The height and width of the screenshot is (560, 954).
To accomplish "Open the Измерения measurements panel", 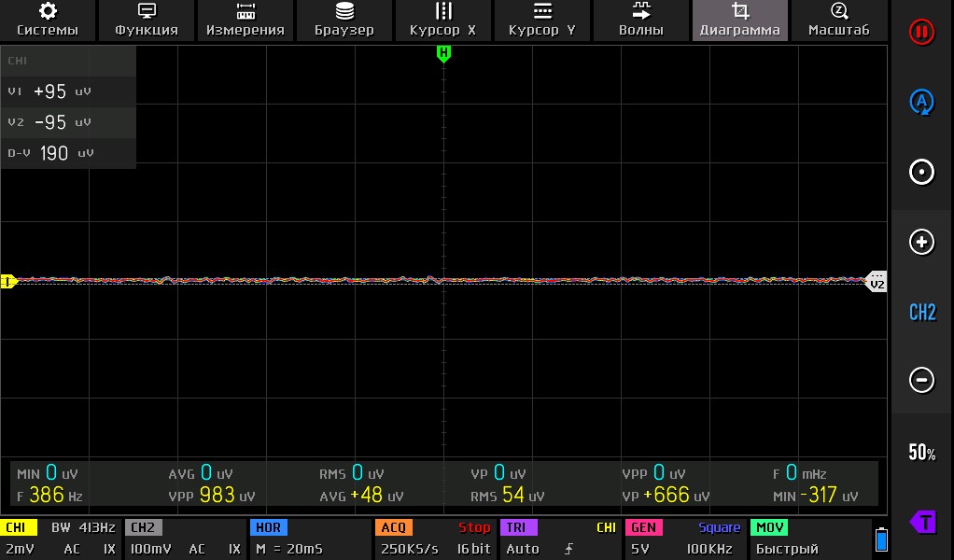I will [246, 20].
